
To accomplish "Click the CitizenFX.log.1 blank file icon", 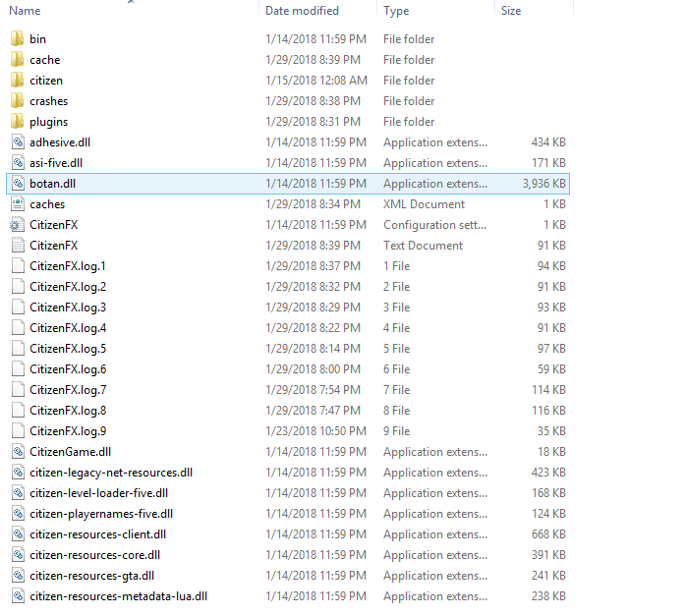I will (18, 266).
